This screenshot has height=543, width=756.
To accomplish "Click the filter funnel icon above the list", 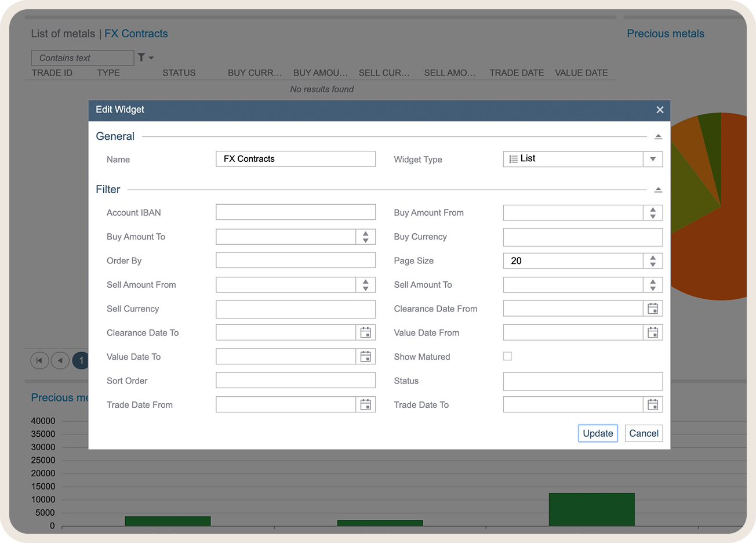I will tap(141, 57).
